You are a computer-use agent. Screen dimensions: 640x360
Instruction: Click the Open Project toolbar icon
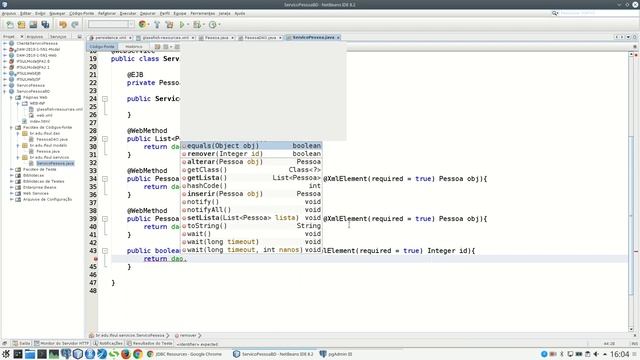pyautogui.click(x=33, y=25)
